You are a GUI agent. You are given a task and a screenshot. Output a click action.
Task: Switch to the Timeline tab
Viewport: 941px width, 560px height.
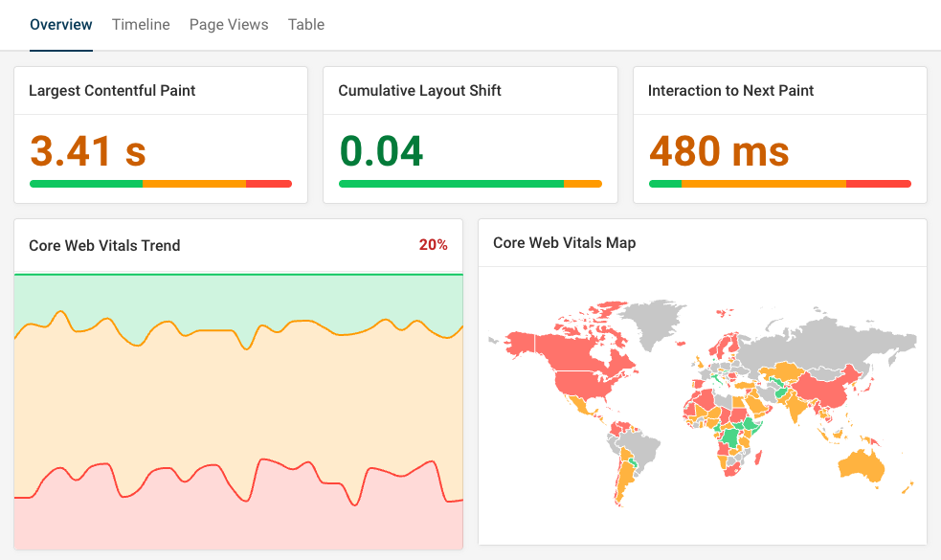tap(141, 25)
